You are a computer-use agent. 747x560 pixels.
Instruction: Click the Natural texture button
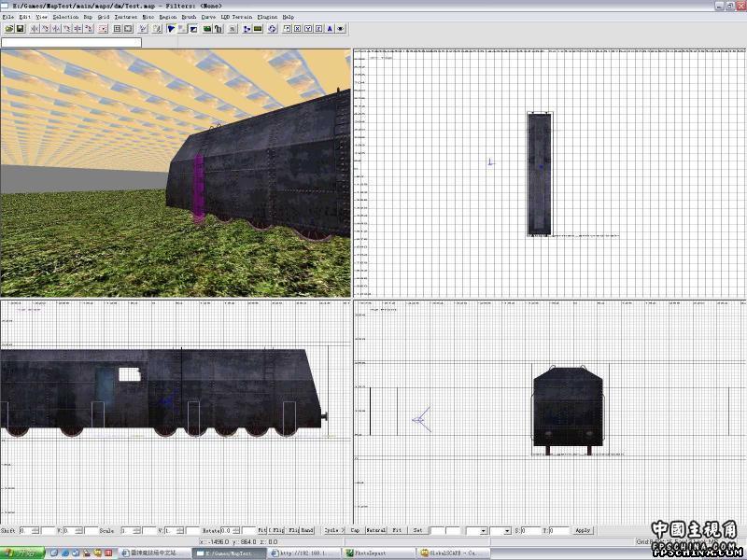point(376,530)
